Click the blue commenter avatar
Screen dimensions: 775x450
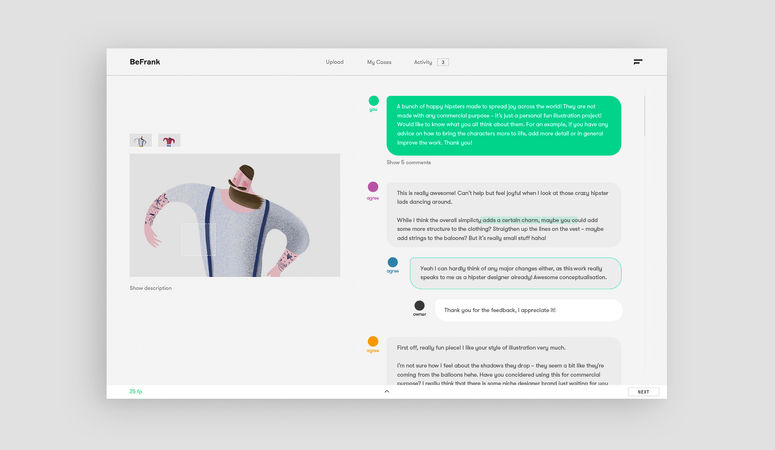point(392,262)
